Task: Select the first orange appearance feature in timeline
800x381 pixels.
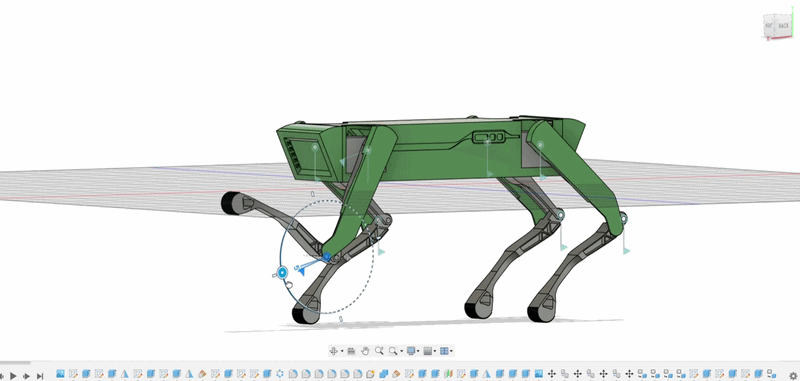Action: pos(202,374)
